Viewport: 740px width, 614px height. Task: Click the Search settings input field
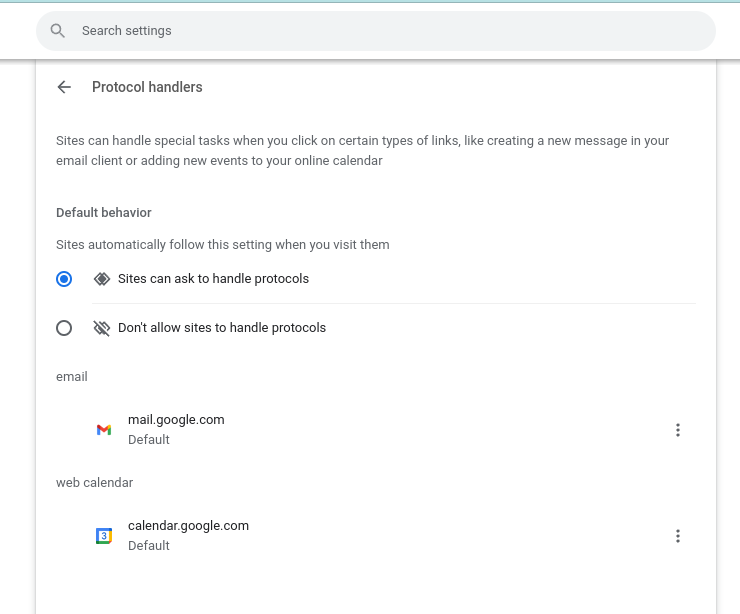pos(376,31)
